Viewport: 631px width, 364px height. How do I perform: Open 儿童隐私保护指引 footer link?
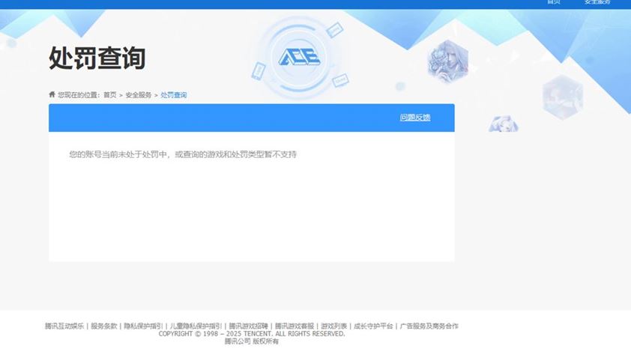[x=196, y=326]
